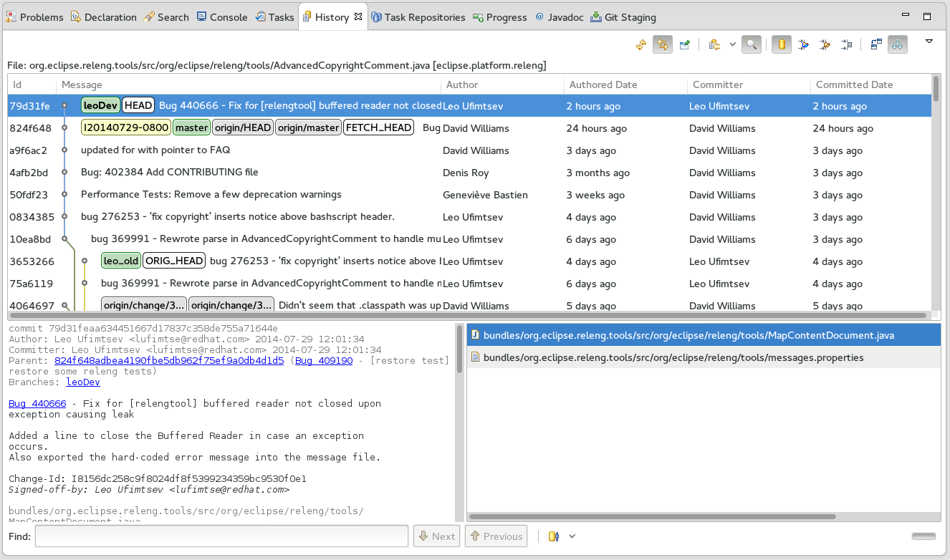The image size is (950, 560).
Task: Click the Pin this view icon
Action: click(685, 45)
